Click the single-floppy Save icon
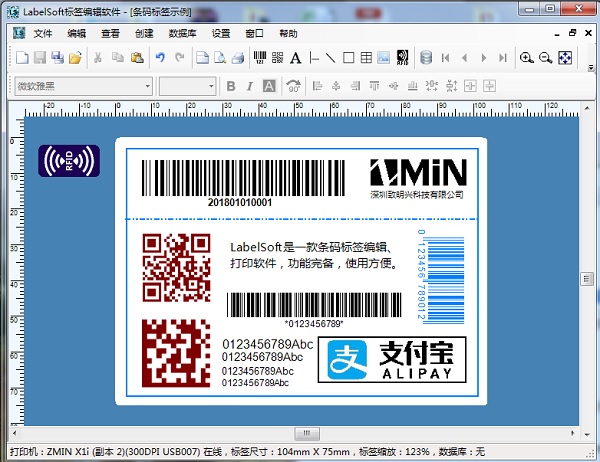Viewport: 600px width, 462px height. (40, 58)
